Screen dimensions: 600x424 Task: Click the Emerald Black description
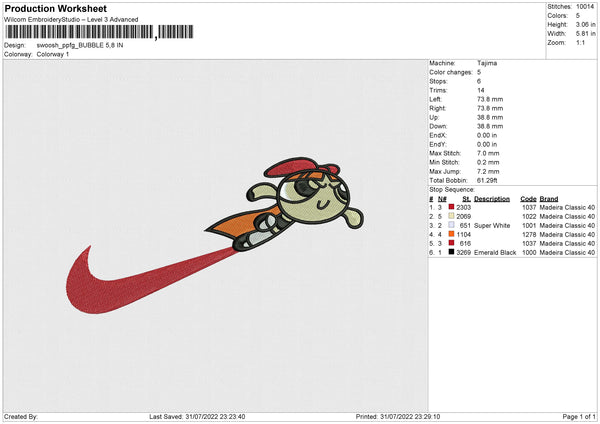pos(495,253)
